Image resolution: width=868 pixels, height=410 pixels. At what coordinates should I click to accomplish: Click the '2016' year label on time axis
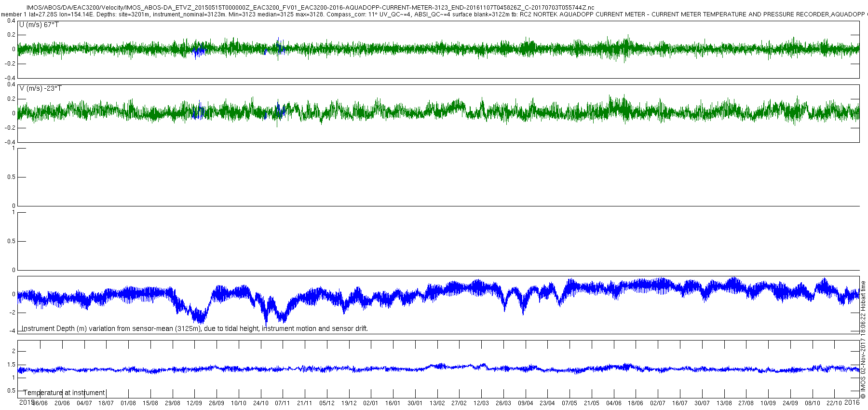pyautogui.click(x=852, y=402)
